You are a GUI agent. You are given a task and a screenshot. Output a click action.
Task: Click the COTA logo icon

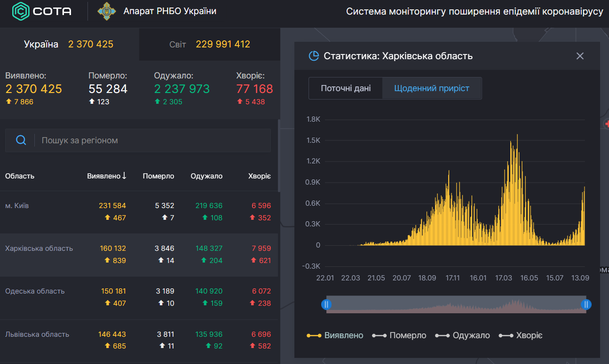pyautogui.click(x=20, y=11)
